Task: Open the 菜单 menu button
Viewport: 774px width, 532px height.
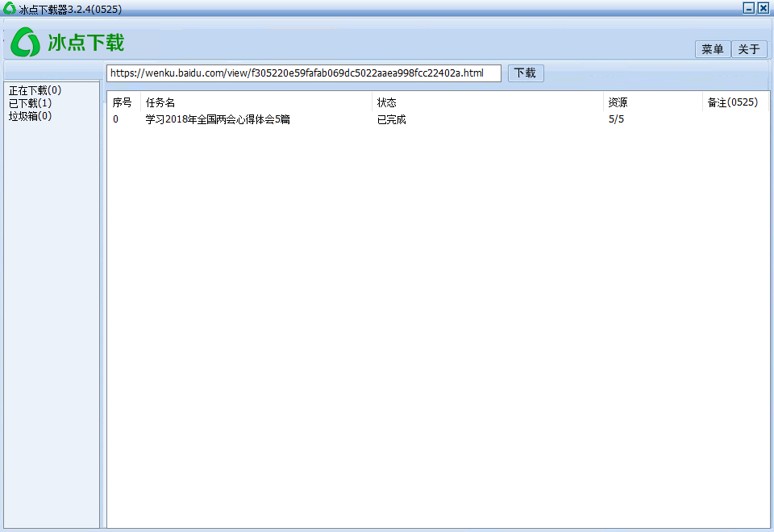Action: coord(712,49)
